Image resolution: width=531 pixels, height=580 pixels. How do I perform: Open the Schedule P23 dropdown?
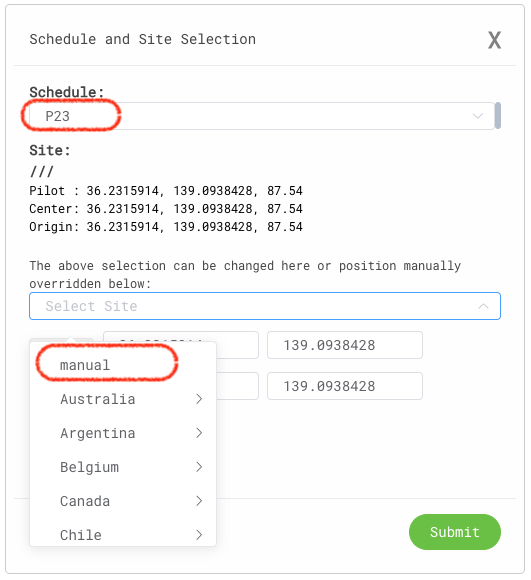[x=261, y=116]
